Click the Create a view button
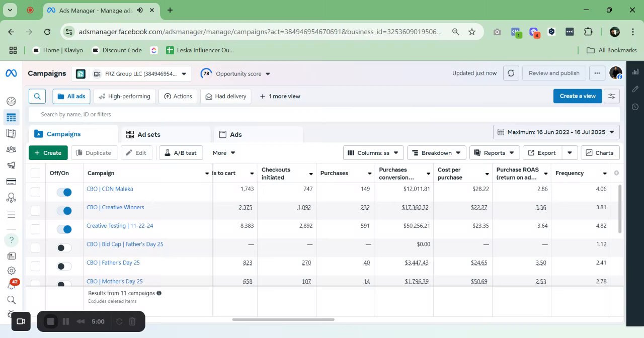Image resolution: width=644 pixels, height=338 pixels. (578, 96)
